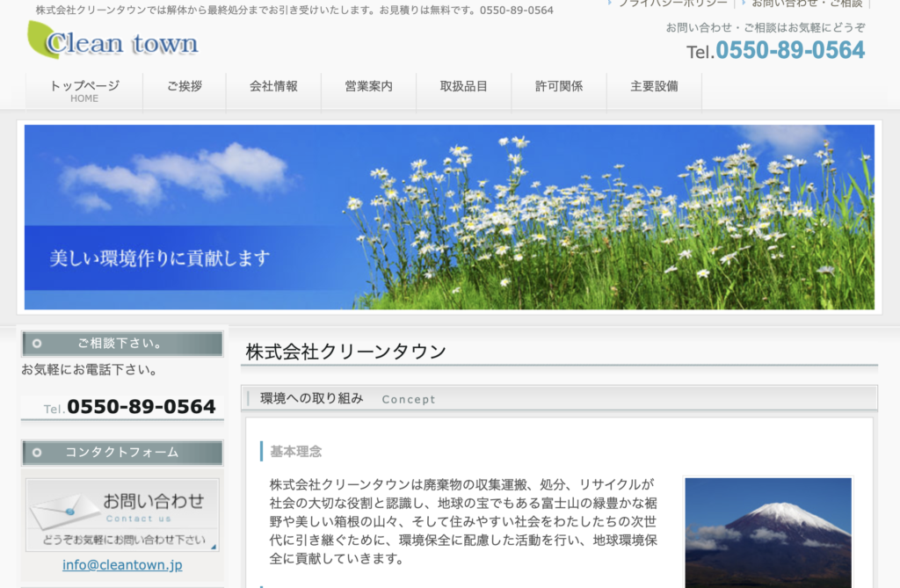Click the envelope icon in contact banner
Viewport: 900px width, 588px height.
pyautogui.click(x=64, y=511)
